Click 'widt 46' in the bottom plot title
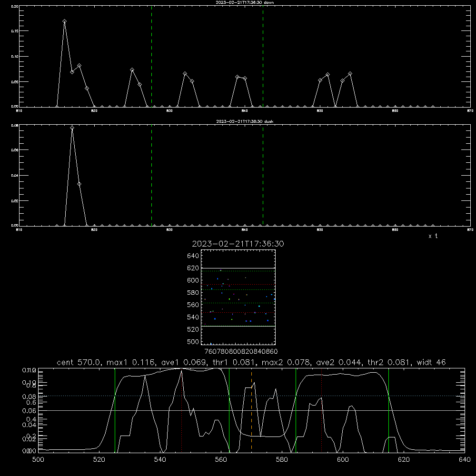 (431, 362)
